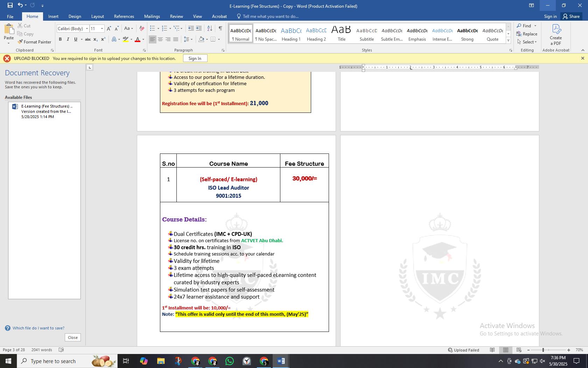588x368 pixels.
Task: Center align the text
Action: point(160,39)
